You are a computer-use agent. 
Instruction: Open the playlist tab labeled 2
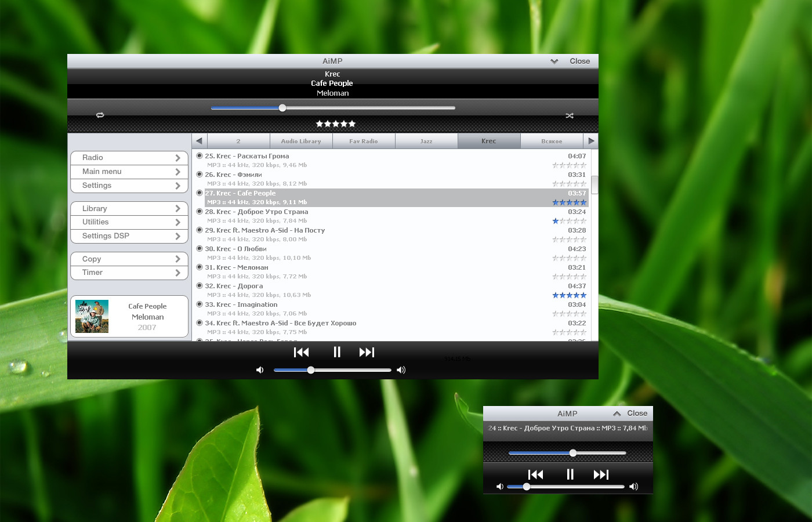coord(238,141)
